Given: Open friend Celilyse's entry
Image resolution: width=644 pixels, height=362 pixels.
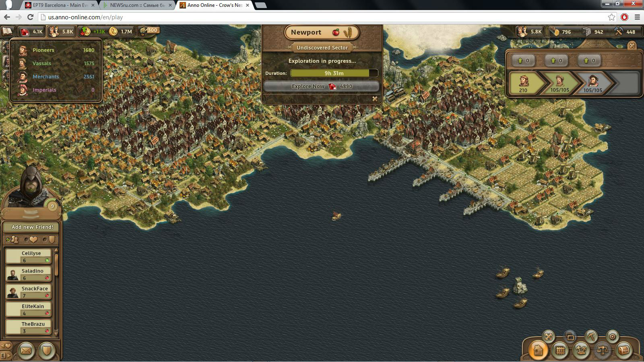Looking at the screenshot, I should click(29, 256).
